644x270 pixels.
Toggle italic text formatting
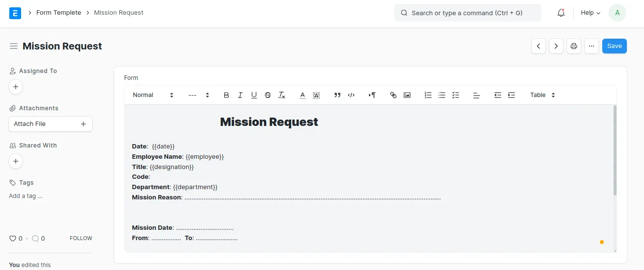pos(240,95)
